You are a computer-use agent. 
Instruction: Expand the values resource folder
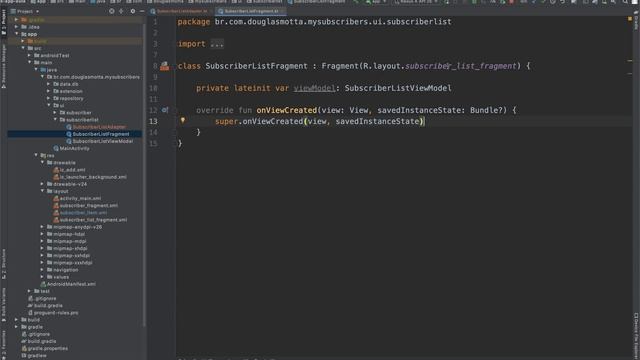pyautogui.click(x=42, y=277)
